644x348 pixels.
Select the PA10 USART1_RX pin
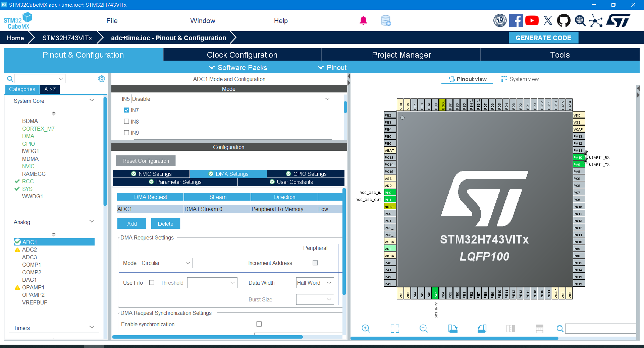coord(579,157)
